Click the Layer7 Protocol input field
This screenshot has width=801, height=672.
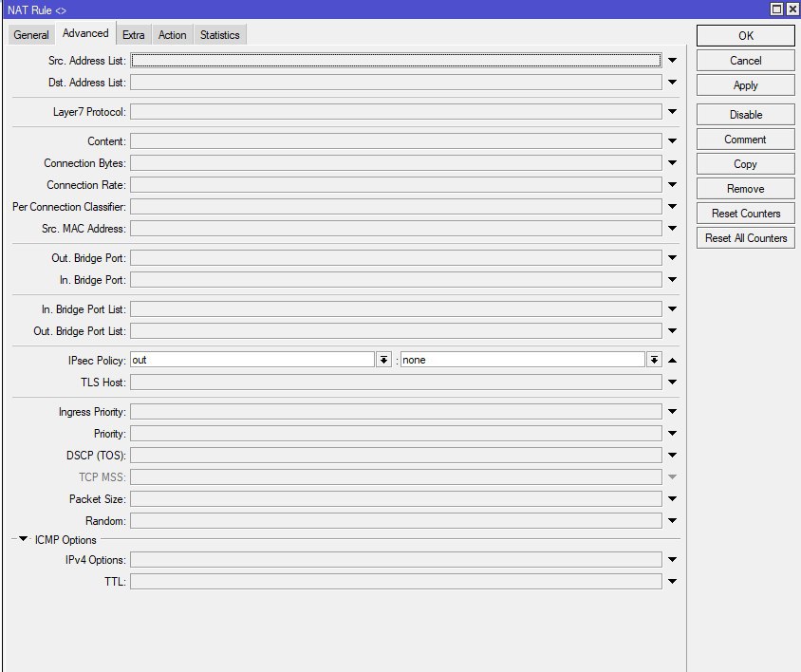click(x=396, y=111)
